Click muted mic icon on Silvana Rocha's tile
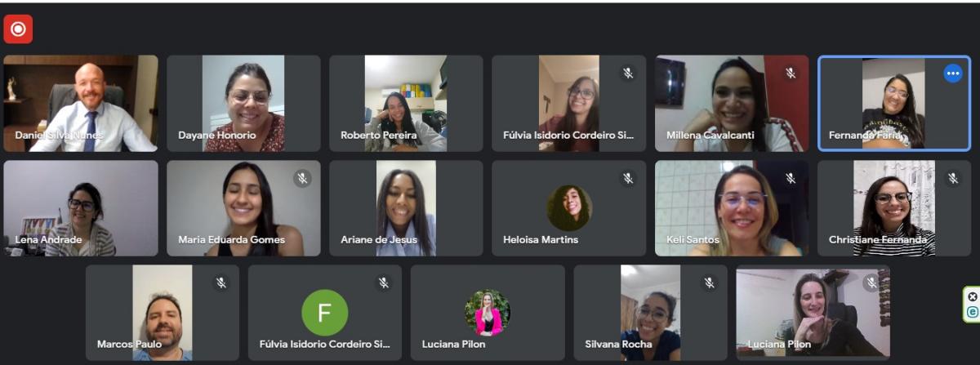This screenshot has height=365, width=980. click(709, 283)
